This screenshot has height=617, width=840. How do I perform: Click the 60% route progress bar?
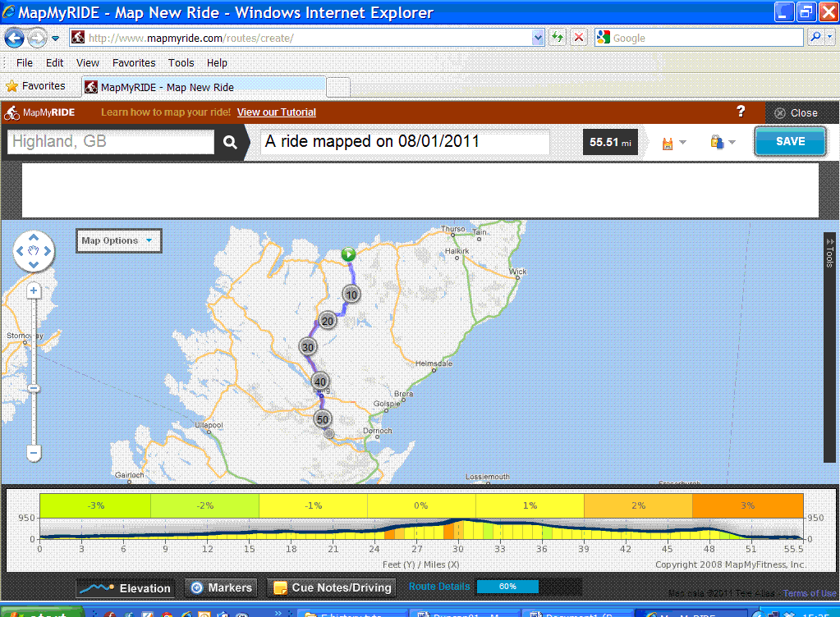tap(529, 587)
